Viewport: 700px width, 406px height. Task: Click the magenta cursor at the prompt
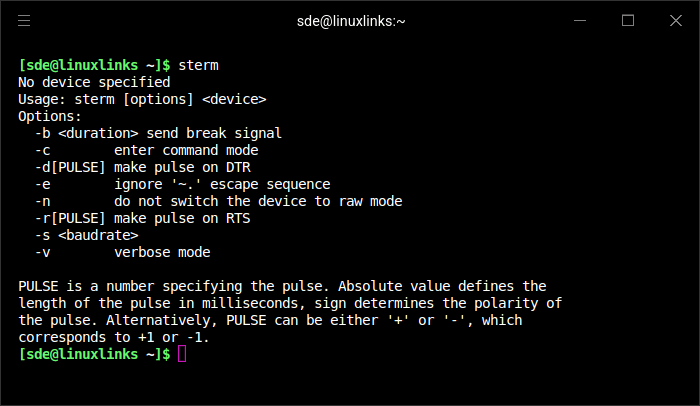click(x=182, y=354)
